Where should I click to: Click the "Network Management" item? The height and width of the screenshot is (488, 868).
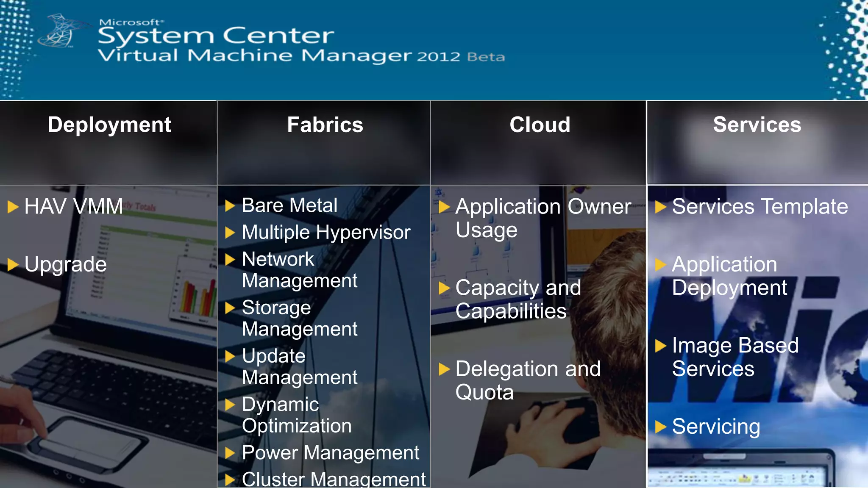(x=300, y=270)
